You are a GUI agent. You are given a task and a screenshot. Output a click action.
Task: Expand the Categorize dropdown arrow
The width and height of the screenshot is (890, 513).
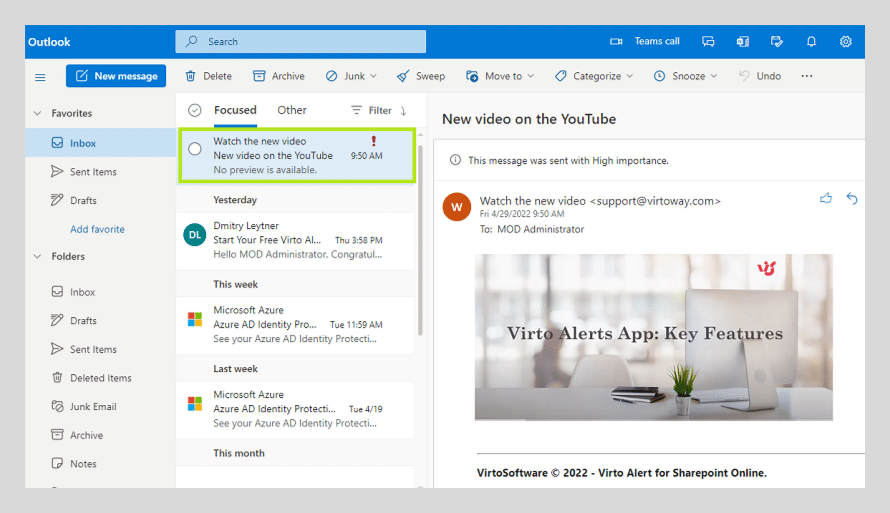[629, 76]
